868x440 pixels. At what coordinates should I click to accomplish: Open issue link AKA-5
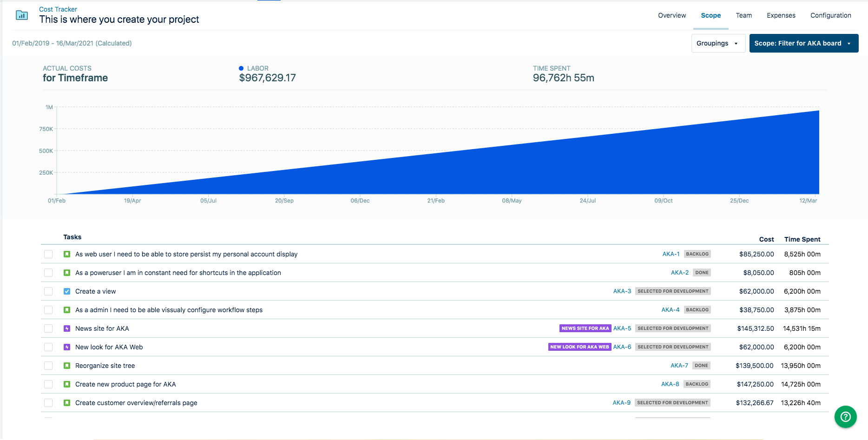tap(622, 328)
